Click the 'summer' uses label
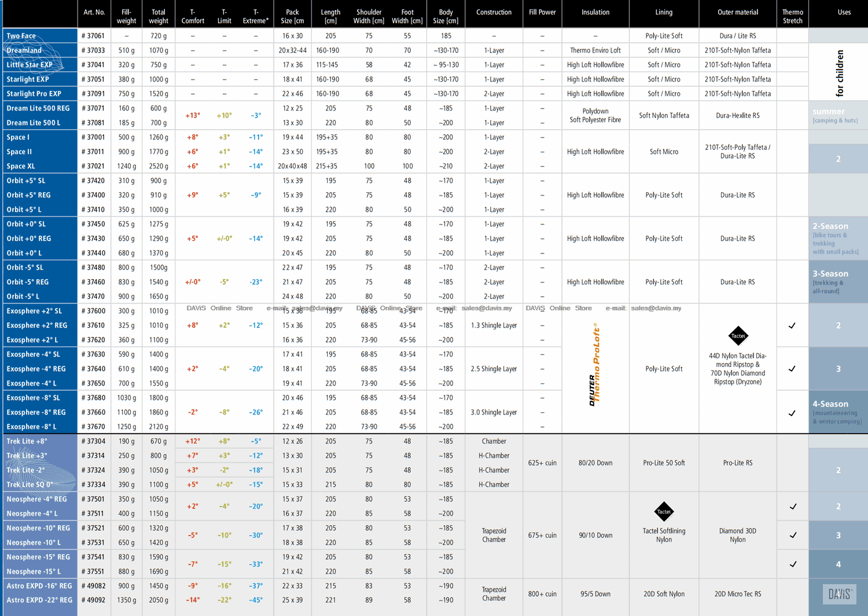This screenshot has width=868, height=616. (828, 111)
